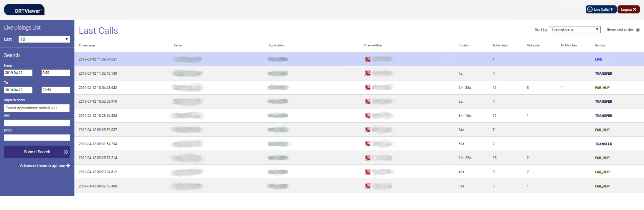
Task: Click the checkmark icon in Live Calls button
Action: point(590,10)
